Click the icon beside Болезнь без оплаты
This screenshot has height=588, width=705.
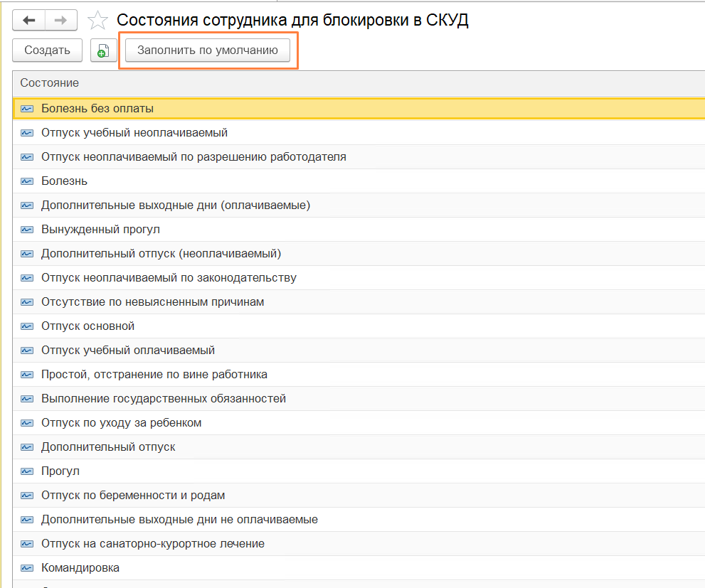coord(27,109)
